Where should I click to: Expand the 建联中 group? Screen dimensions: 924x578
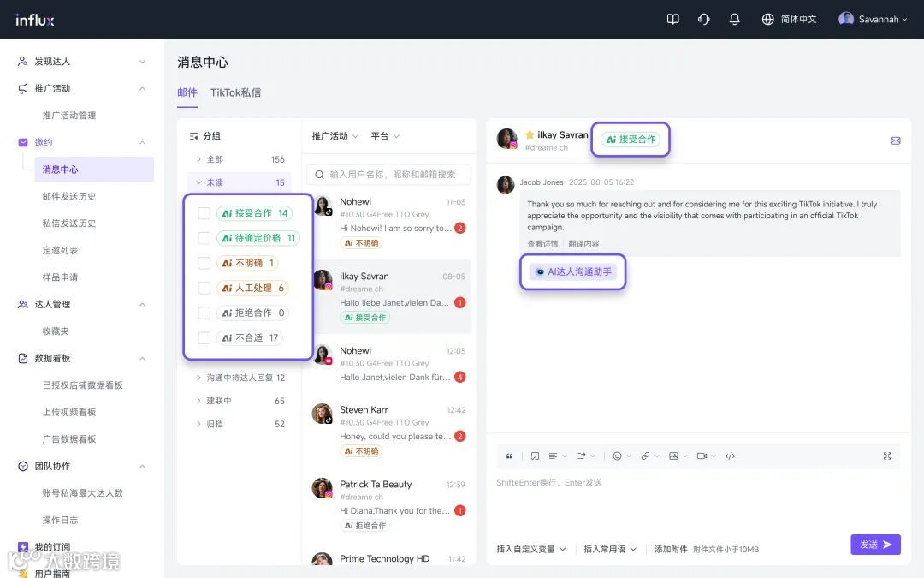pos(240,401)
